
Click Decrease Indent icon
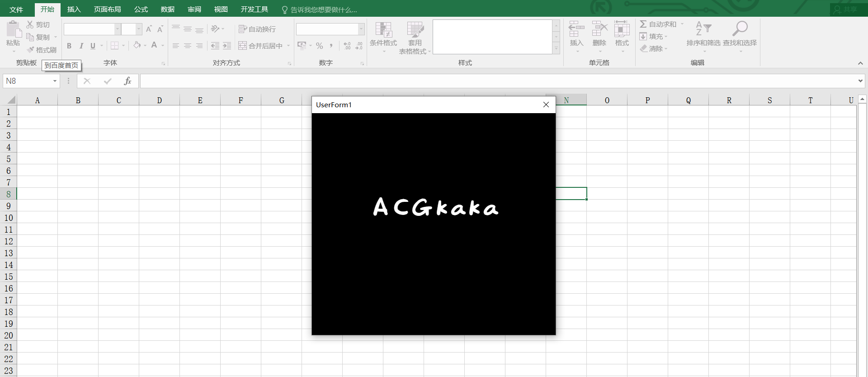(x=215, y=46)
